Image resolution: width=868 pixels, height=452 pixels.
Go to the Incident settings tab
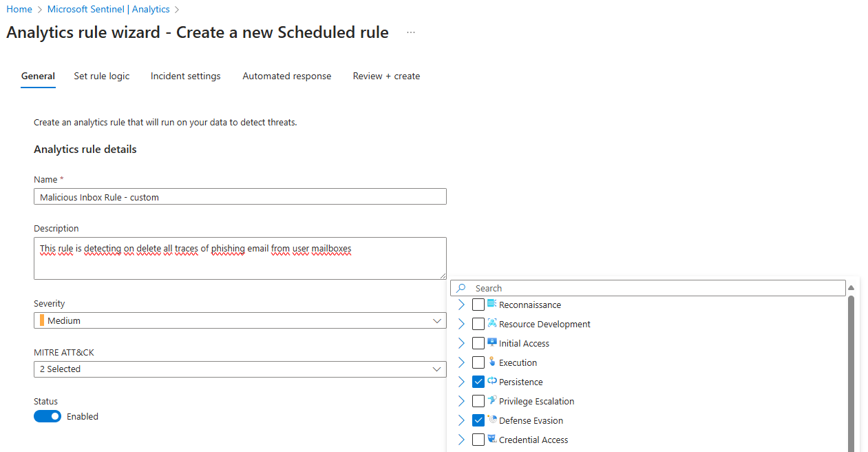point(186,76)
